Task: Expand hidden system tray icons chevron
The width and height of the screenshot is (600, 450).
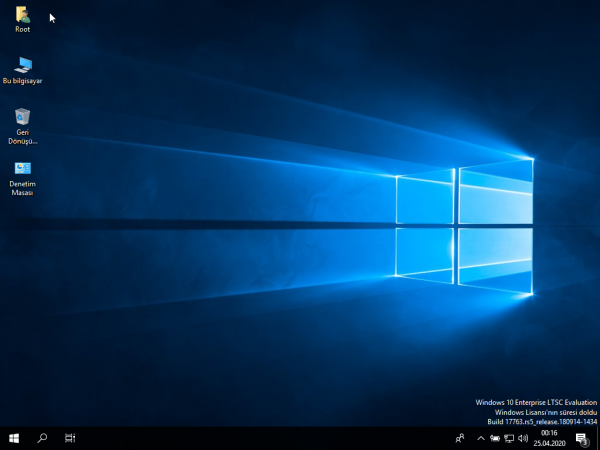Action: point(480,438)
